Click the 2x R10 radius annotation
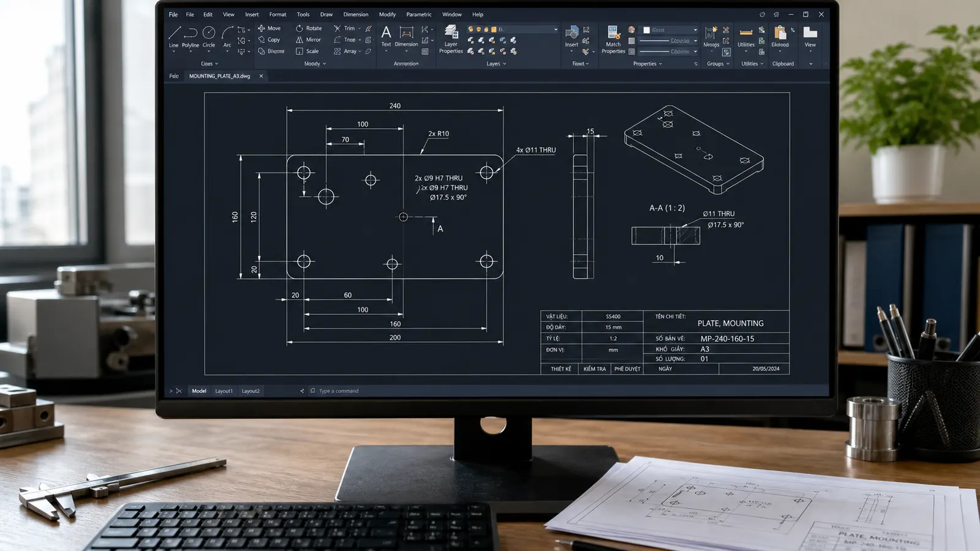This screenshot has height=551, width=980. 439,133
